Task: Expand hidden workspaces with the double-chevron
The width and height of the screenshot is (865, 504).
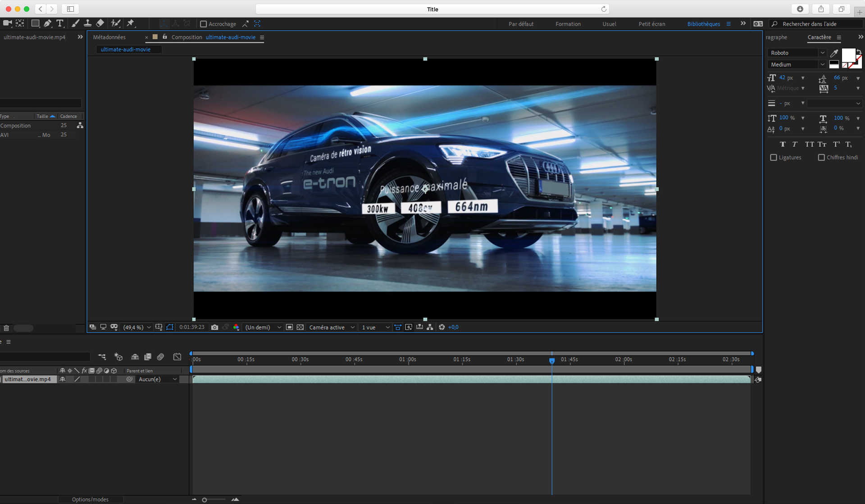Action: (x=743, y=23)
